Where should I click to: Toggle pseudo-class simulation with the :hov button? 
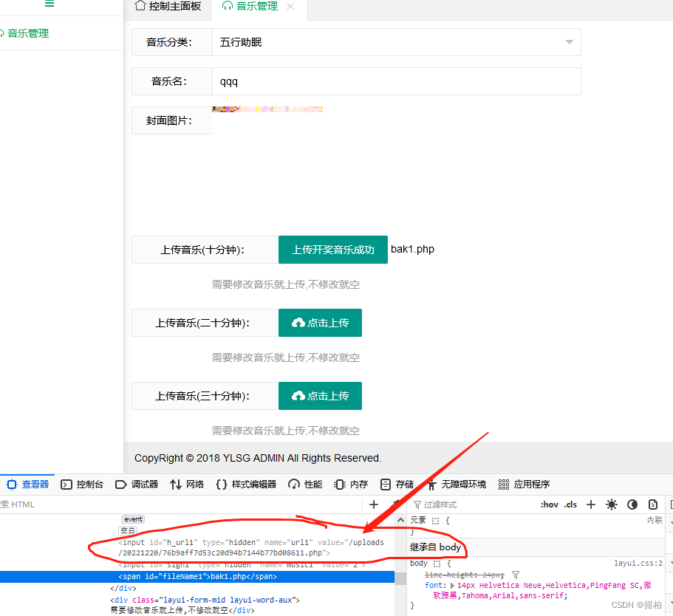[x=549, y=504]
